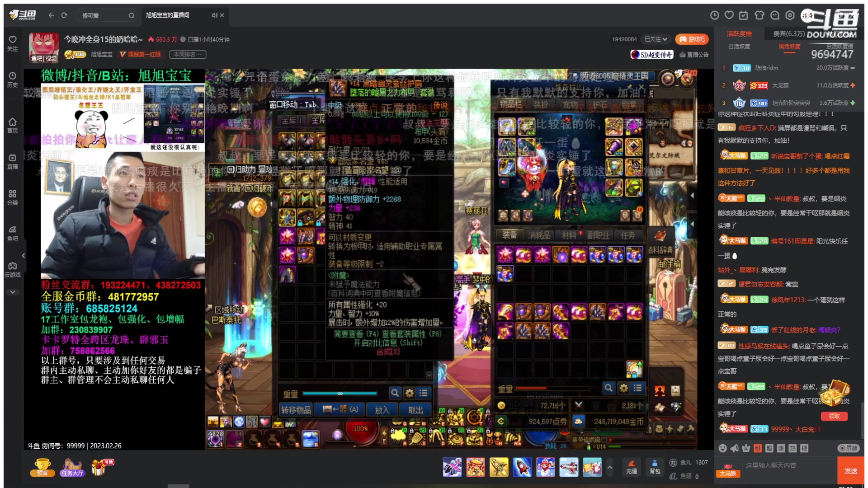
Task: Go to 首页 (Home) in left sidebar
Action: [x=13, y=125]
